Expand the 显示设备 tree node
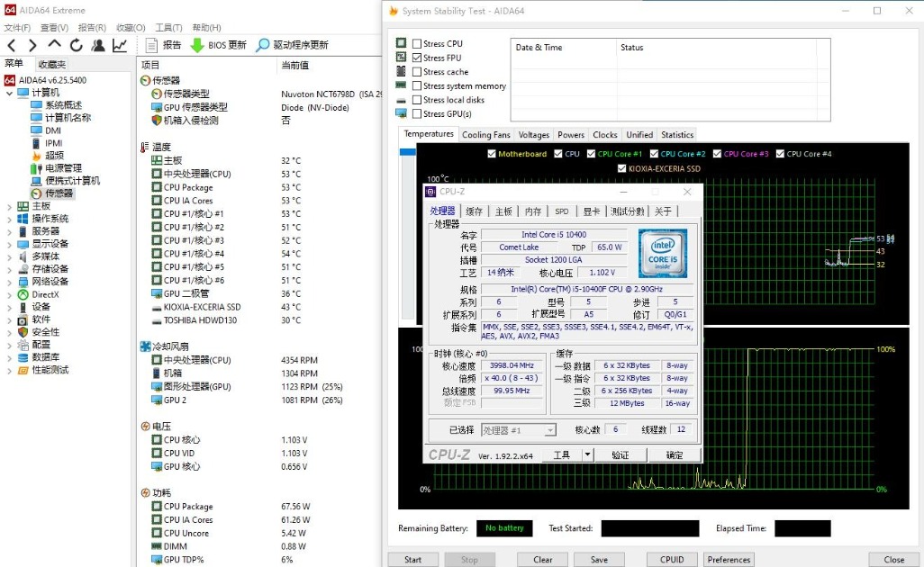Image resolution: width=924 pixels, height=567 pixels. [9, 244]
